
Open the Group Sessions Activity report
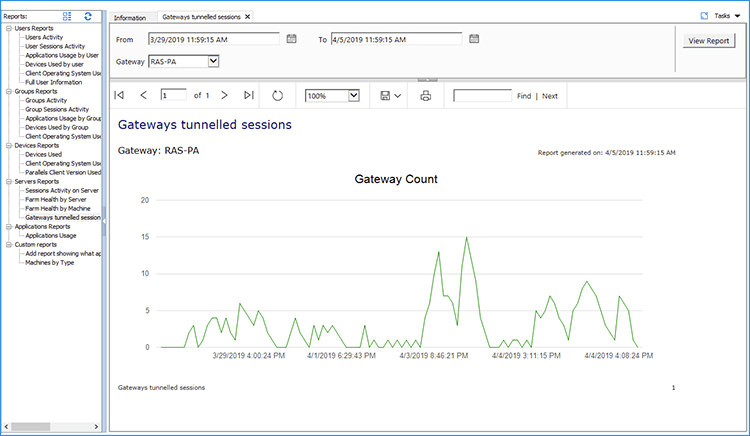57,109
